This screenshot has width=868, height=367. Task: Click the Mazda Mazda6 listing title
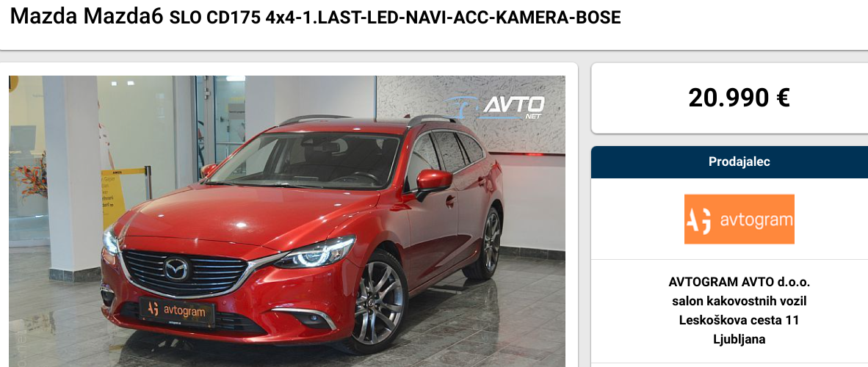pos(87,17)
